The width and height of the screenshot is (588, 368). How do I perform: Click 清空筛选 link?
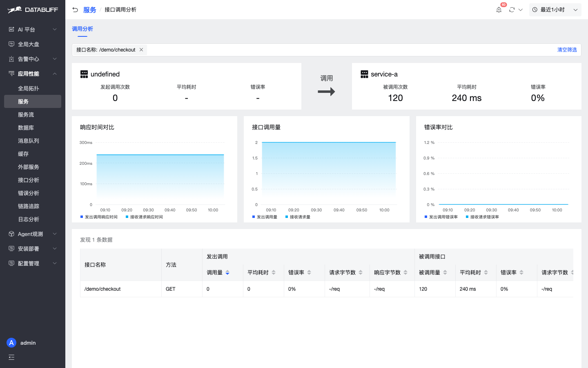[x=567, y=50]
